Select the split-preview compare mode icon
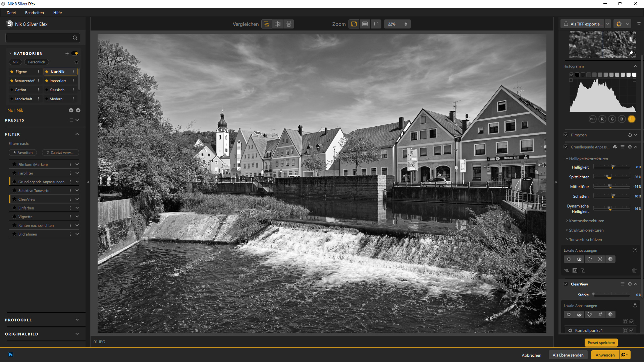The width and height of the screenshot is (644, 362). click(x=277, y=24)
